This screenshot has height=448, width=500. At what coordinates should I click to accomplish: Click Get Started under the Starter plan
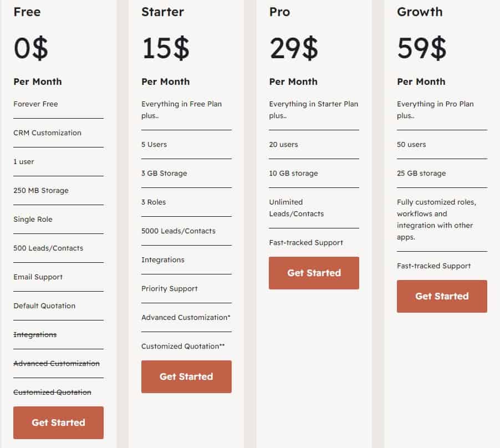click(186, 376)
